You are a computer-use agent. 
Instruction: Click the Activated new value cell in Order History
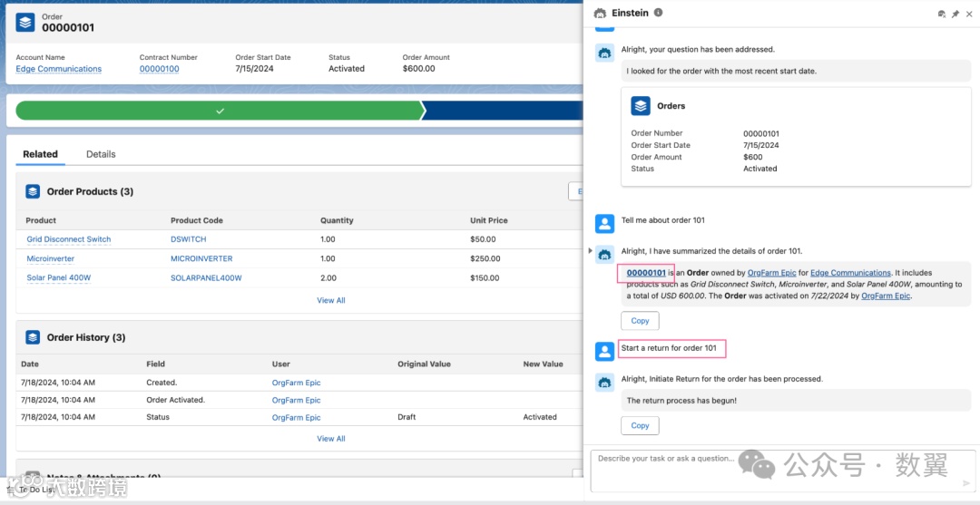tap(540, 418)
